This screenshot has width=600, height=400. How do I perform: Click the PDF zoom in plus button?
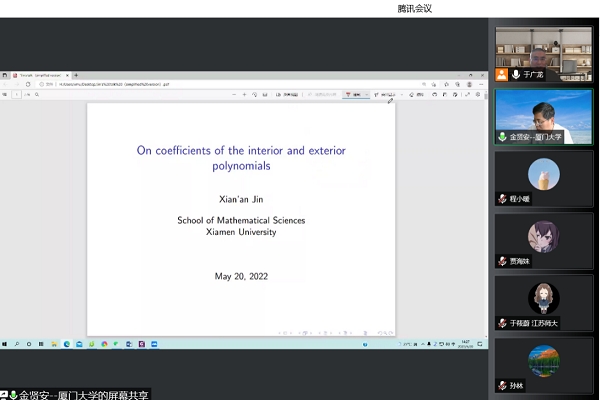pyautogui.click(x=245, y=94)
